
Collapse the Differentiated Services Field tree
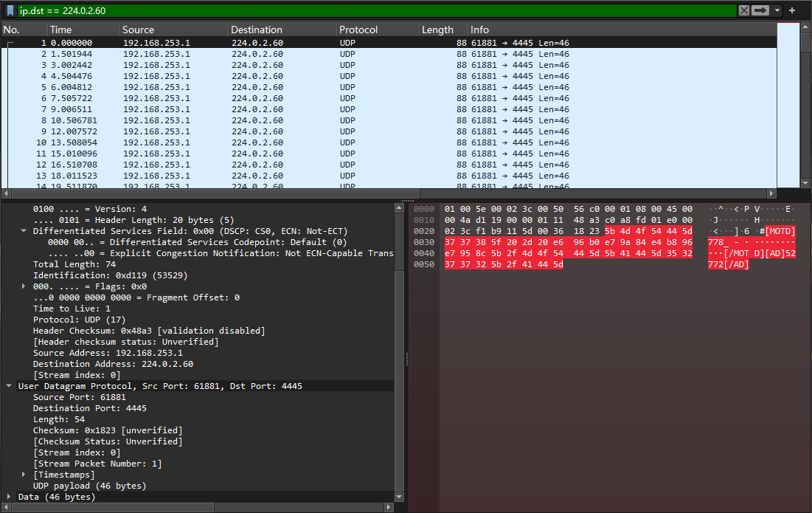[x=24, y=231]
